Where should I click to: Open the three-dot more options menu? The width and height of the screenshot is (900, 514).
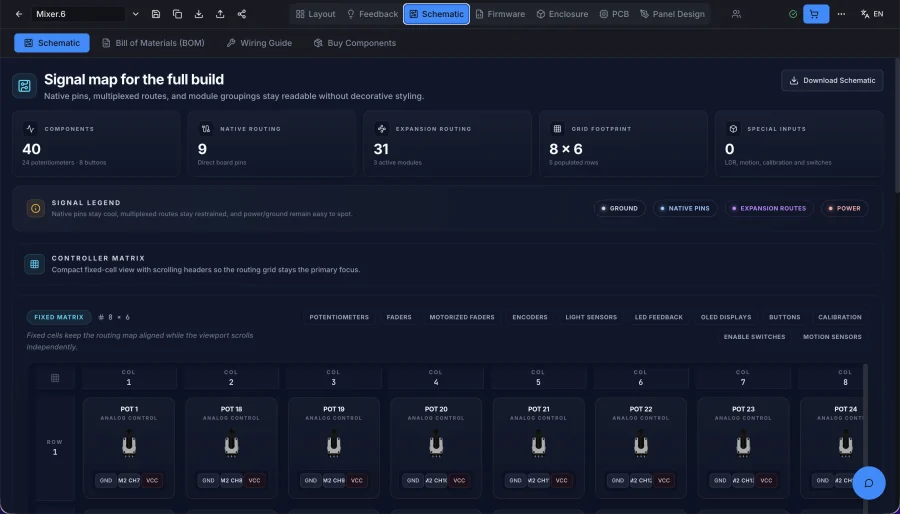[841, 14]
